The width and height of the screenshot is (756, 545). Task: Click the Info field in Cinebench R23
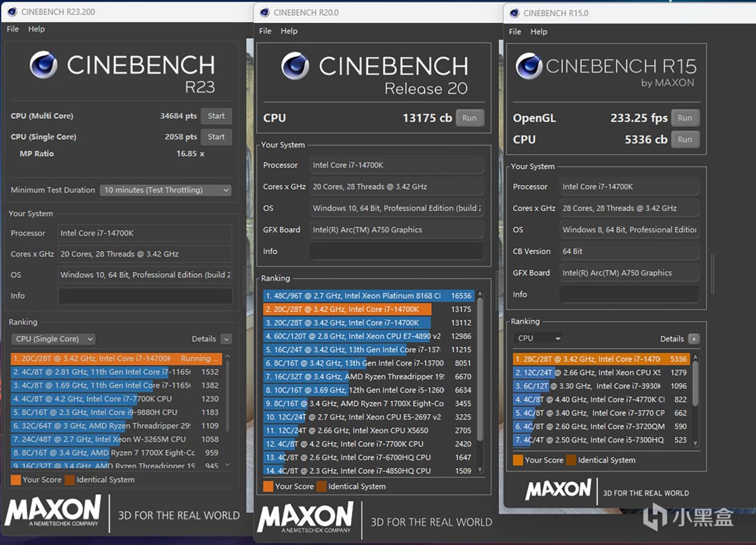(x=145, y=296)
